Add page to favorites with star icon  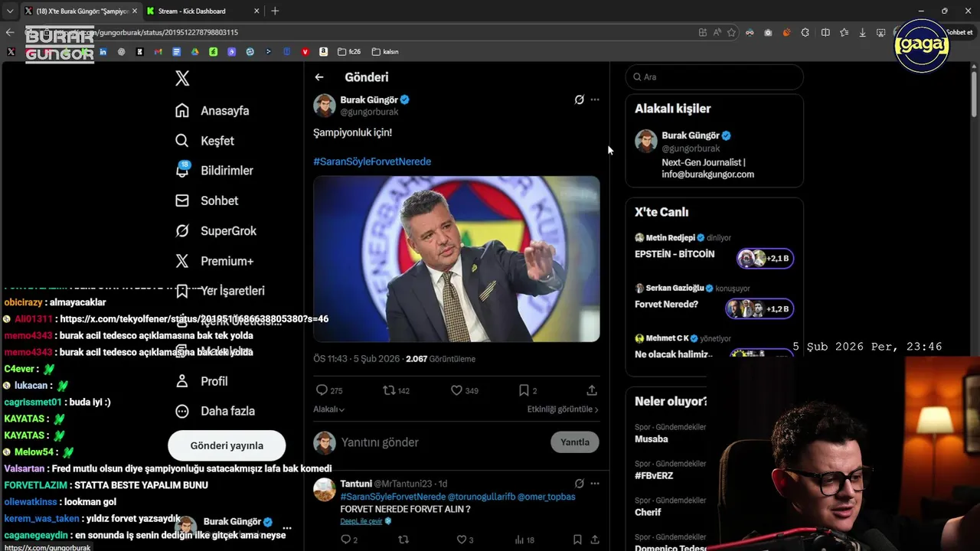click(x=732, y=32)
